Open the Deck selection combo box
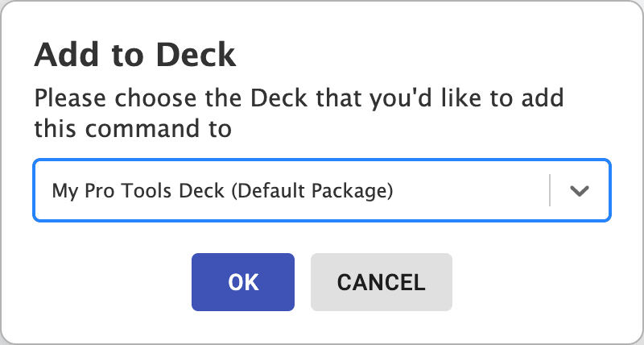This screenshot has width=644, height=345. click(x=322, y=190)
